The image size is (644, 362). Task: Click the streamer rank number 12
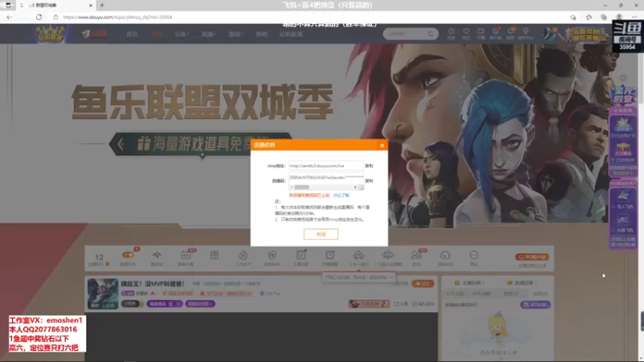coord(99,257)
